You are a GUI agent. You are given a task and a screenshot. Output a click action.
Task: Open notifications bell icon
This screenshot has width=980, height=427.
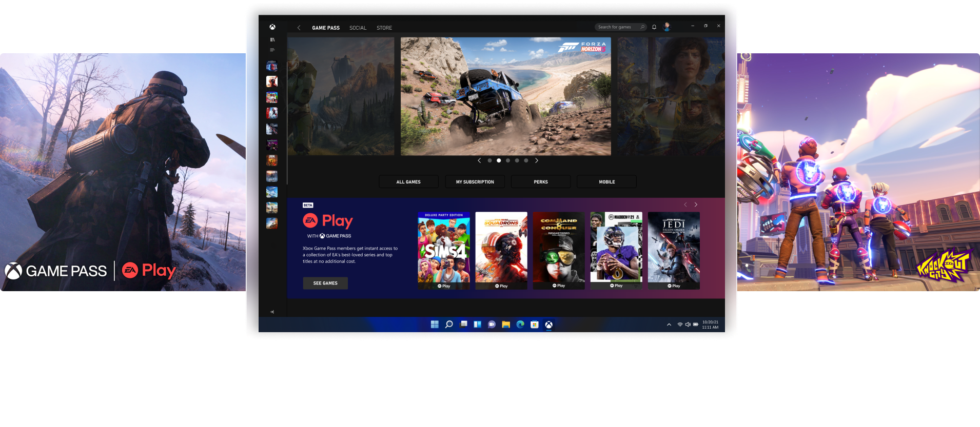tap(654, 27)
